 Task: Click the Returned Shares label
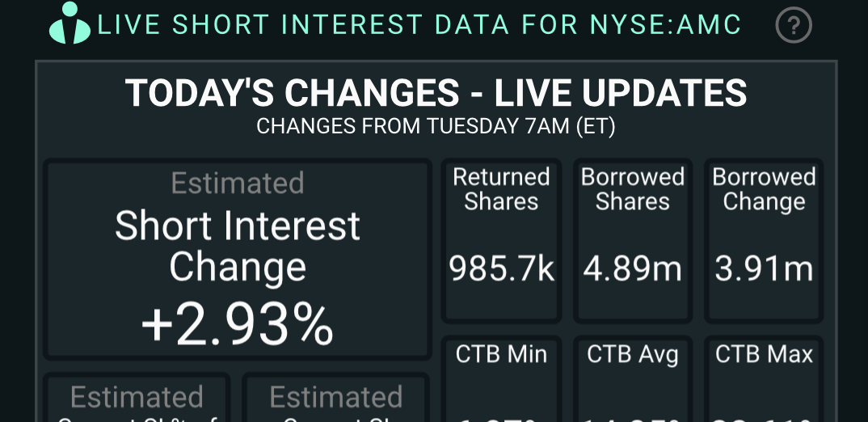pos(501,189)
